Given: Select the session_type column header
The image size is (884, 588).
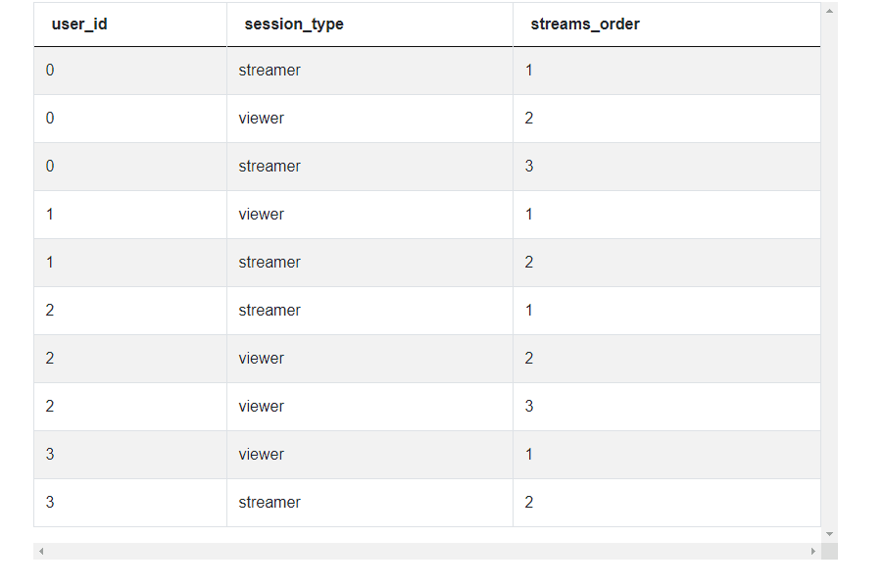Looking at the screenshot, I should tap(294, 24).
